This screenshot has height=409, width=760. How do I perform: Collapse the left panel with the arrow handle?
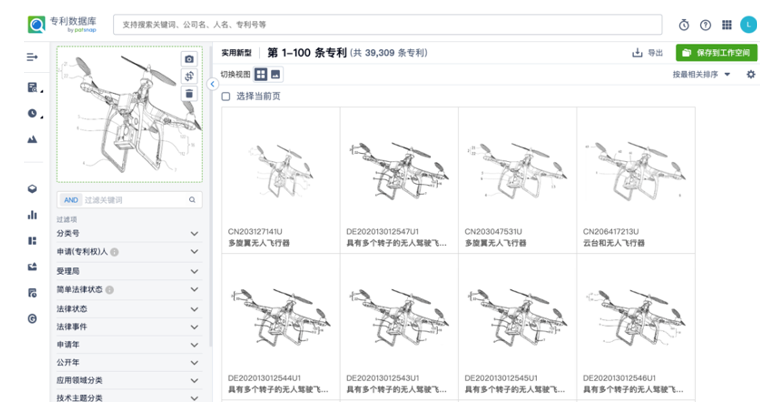coord(212,85)
